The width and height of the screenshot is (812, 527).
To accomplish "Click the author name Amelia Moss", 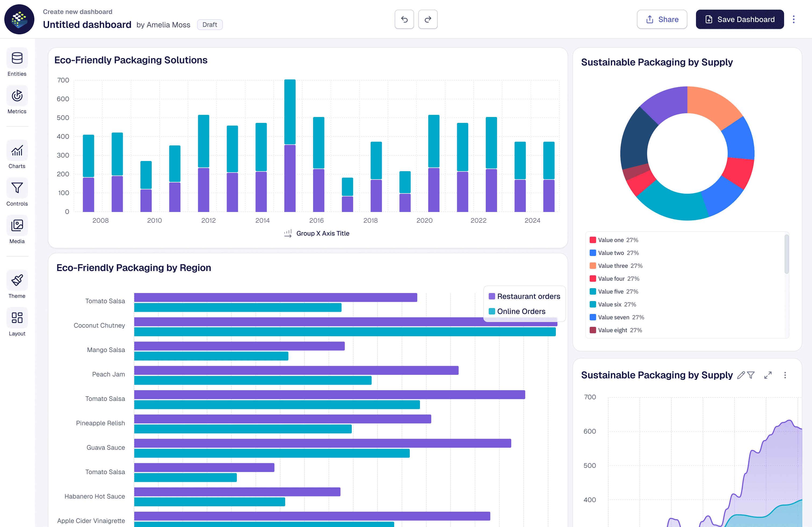I will pyautogui.click(x=169, y=25).
